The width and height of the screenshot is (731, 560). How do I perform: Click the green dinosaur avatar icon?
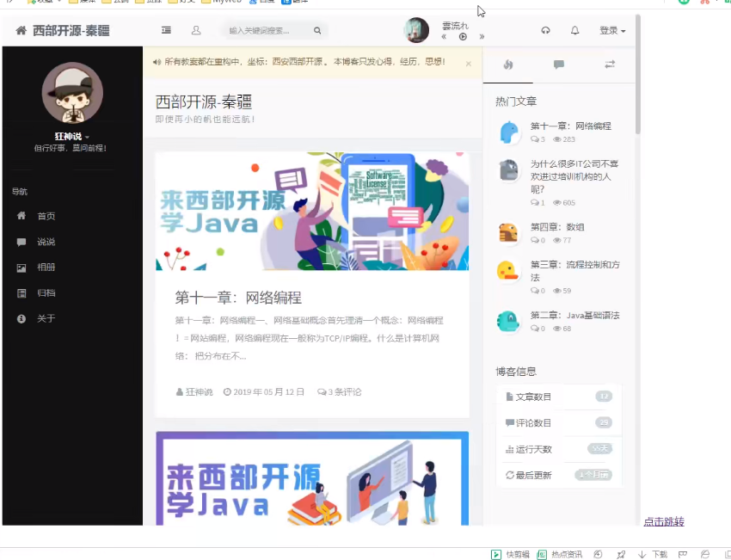click(x=508, y=321)
